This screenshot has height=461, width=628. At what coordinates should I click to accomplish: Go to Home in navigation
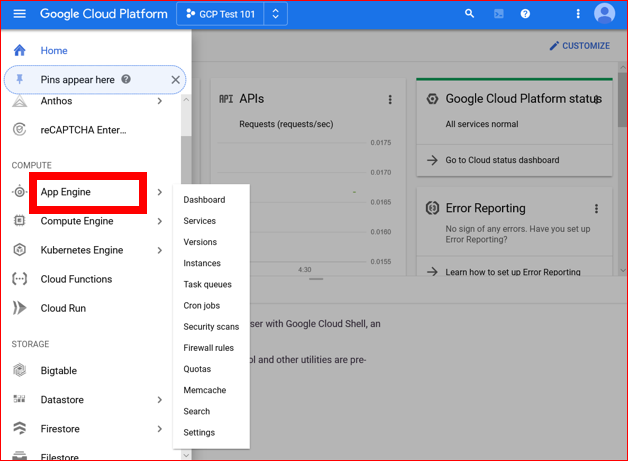point(54,50)
